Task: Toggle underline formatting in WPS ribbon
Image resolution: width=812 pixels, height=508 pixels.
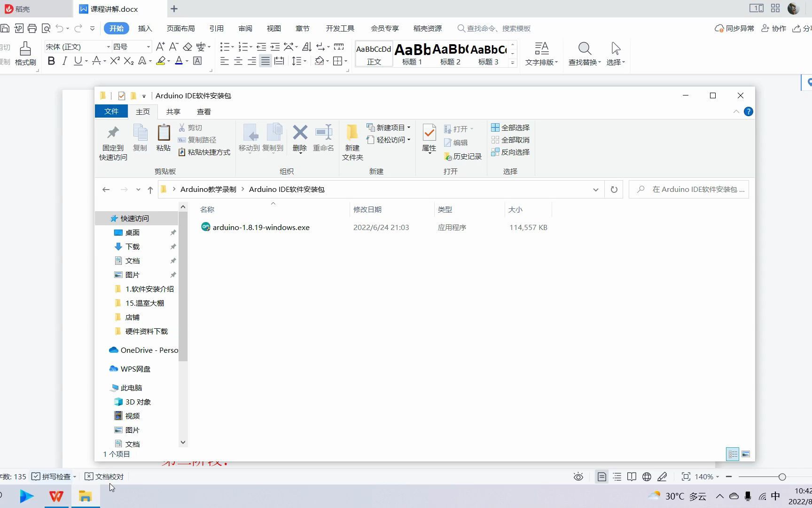Action: tap(78, 61)
